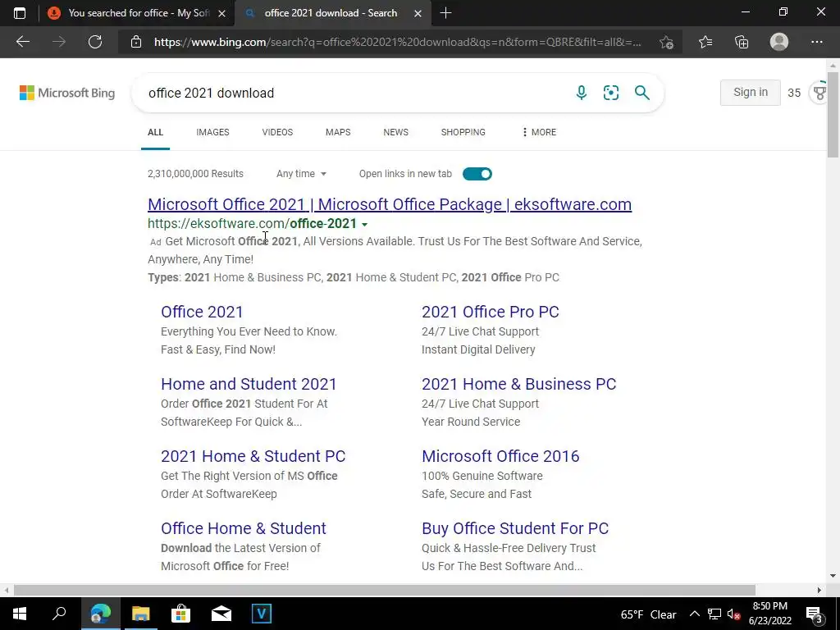This screenshot has height=630, width=840.
Task: Click the '2,310,000,000 Results' count text
Action: pos(195,174)
